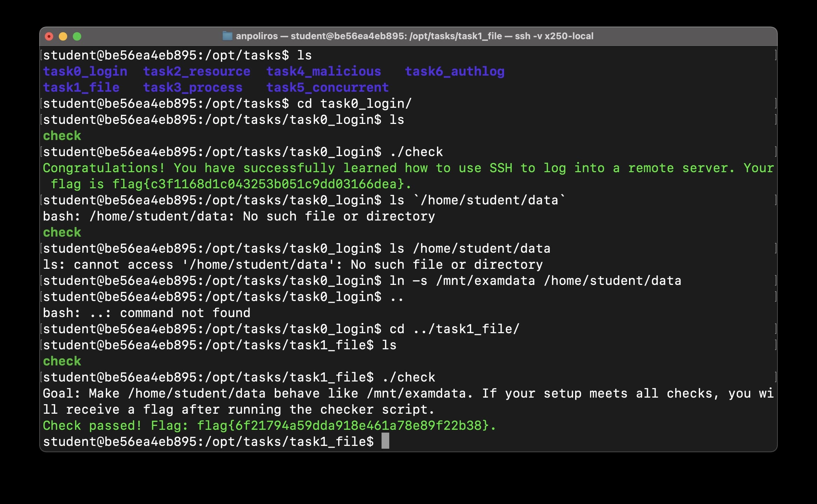
Task: Click the first flag value c3f1168d text
Action: 261,184
